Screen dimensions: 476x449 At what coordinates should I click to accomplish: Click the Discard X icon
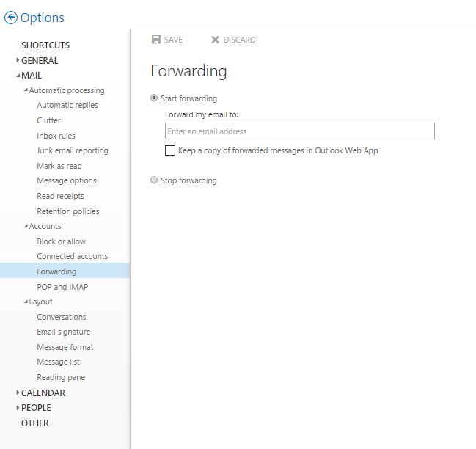215,40
